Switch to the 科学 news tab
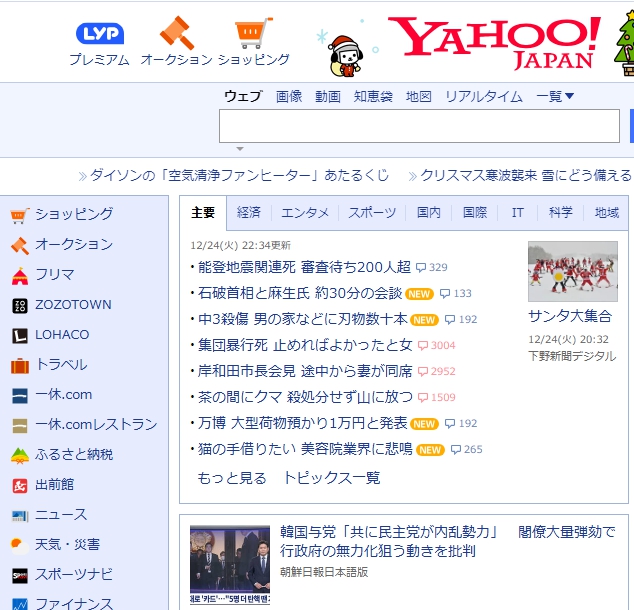This screenshot has height=610, width=634. coord(560,213)
